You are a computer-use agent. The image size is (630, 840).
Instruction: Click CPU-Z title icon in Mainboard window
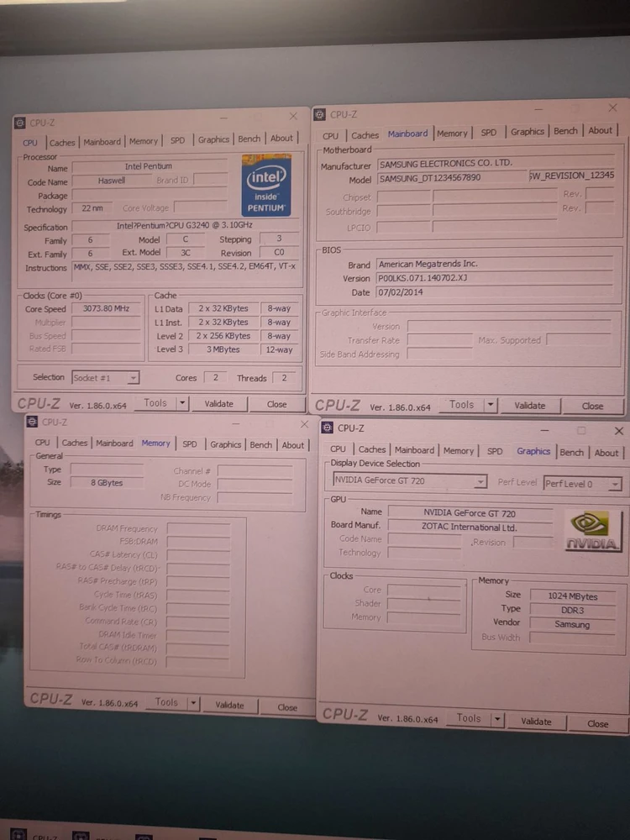point(320,114)
